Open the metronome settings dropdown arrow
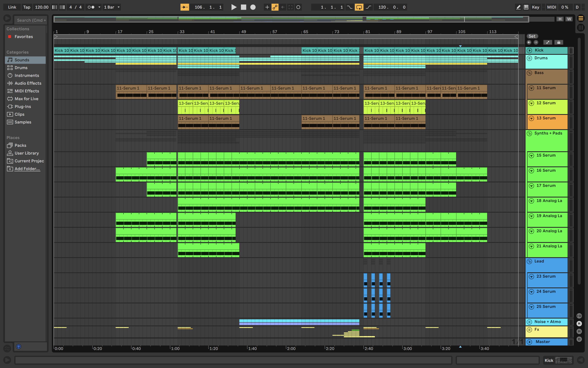The height and width of the screenshot is (368, 588). 99,7
